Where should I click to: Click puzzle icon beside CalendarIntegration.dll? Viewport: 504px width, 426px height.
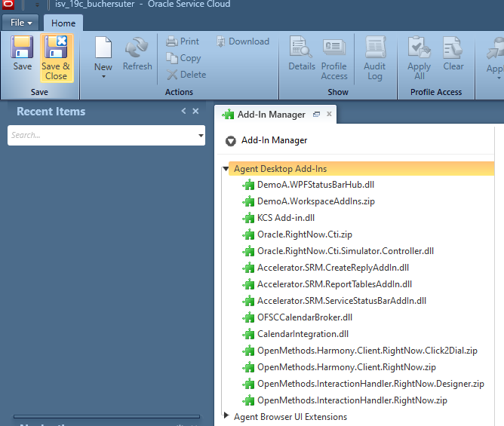248,334
